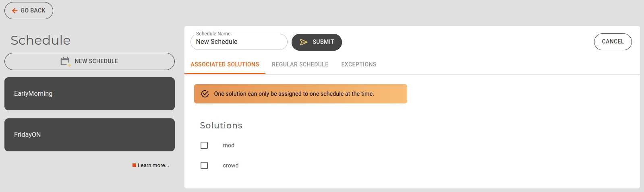Cancel the new schedule

click(613, 42)
